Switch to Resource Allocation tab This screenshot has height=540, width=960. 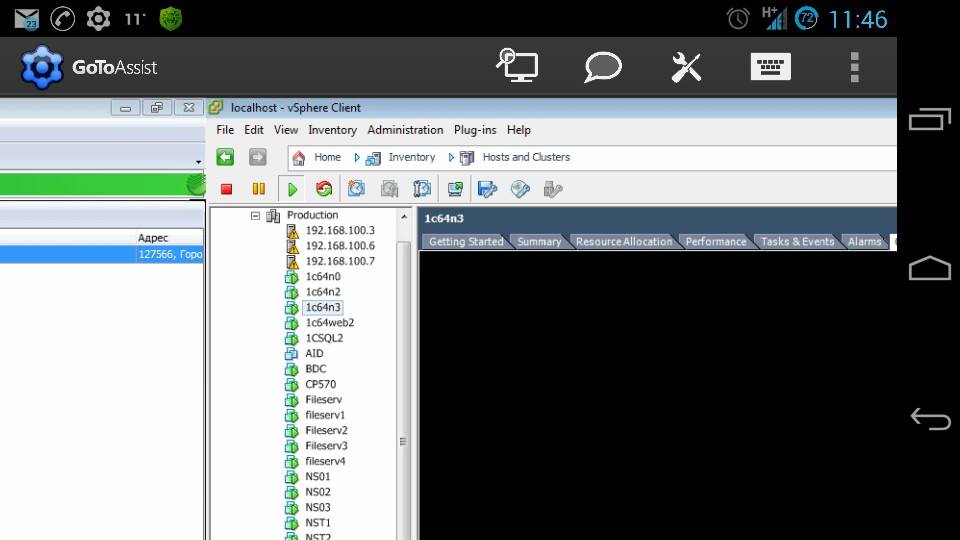pyautogui.click(x=624, y=242)
